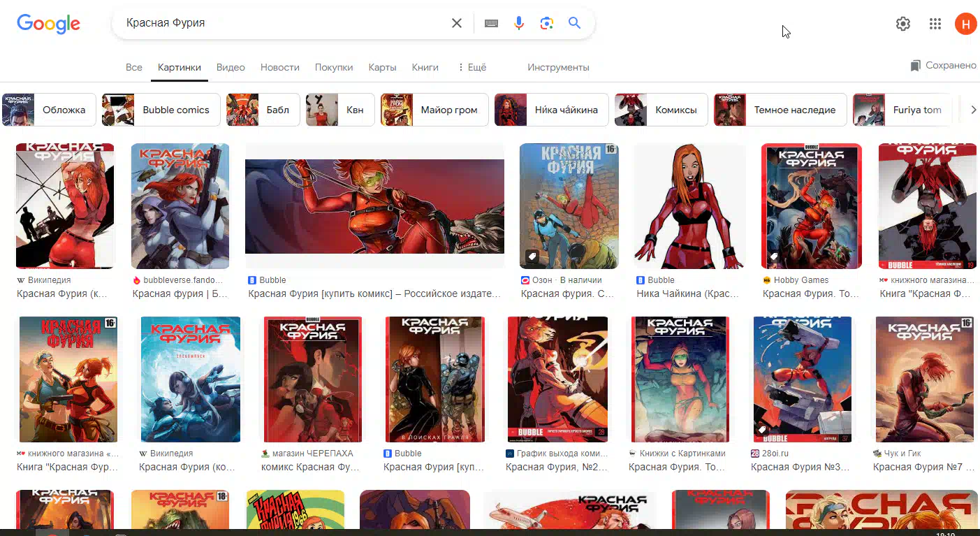This screenshot has height=536, width=980.
Task: Filter images by Bubble comics chip
Action: [x=161, y=110]
